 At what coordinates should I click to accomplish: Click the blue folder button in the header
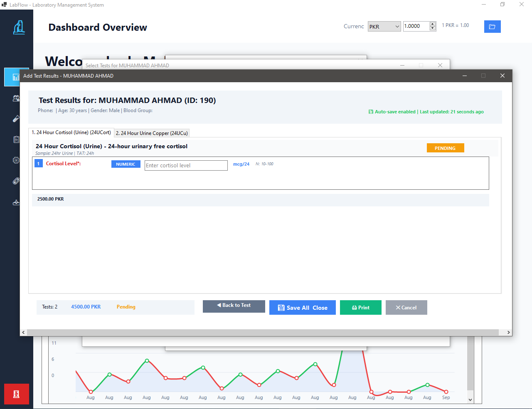[x=493, y=27]
